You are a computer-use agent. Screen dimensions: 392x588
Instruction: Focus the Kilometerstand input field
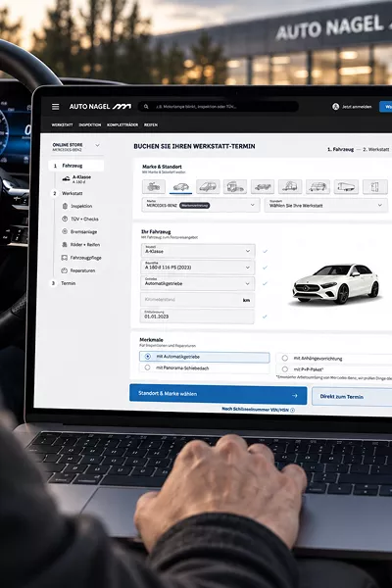click(x=197, y=300)
